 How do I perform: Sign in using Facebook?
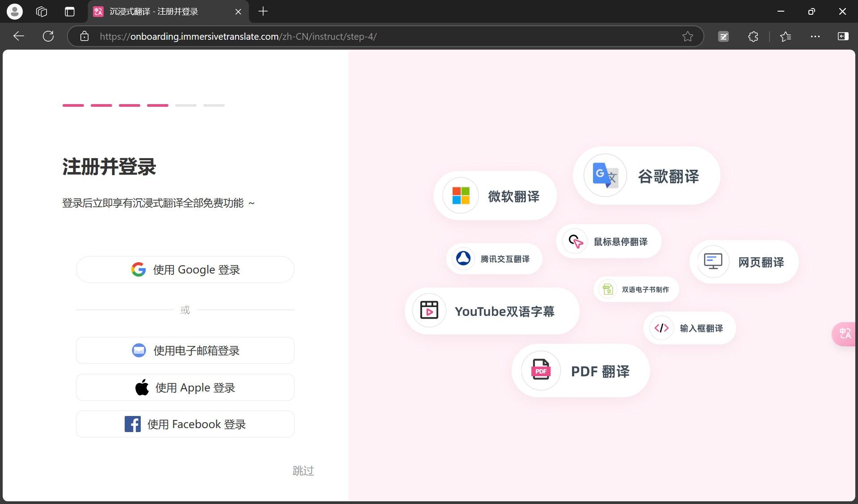185,424
